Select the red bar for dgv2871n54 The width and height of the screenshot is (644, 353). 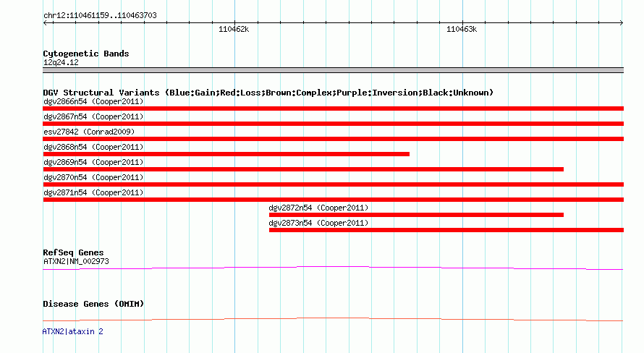(x=333, y=200)
